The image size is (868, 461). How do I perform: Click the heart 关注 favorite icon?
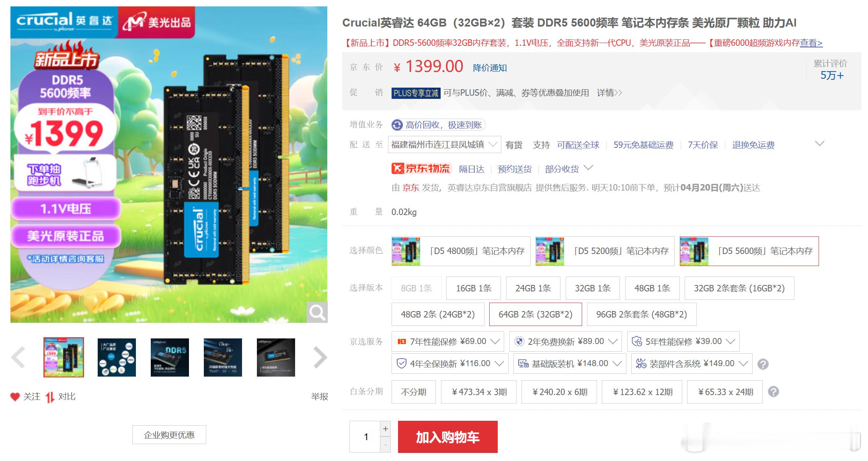tap(15, 397)
